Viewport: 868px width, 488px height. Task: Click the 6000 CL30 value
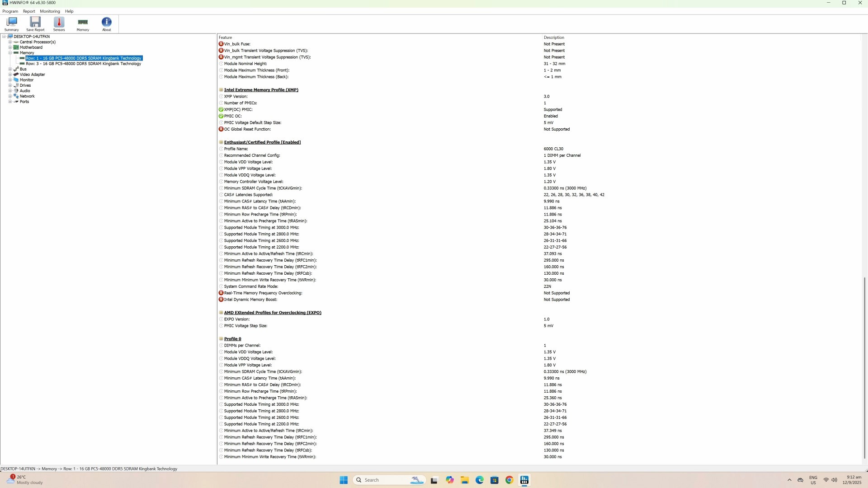coord(553,149)
